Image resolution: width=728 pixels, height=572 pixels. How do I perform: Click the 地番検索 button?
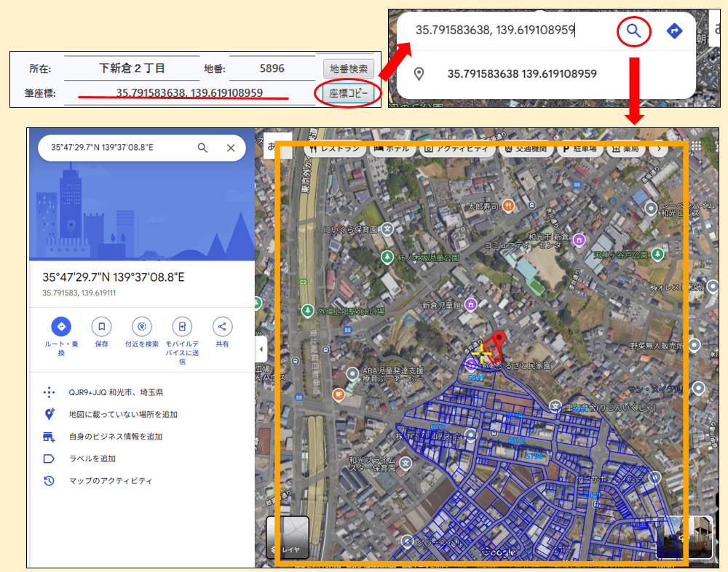click(349, 68)
